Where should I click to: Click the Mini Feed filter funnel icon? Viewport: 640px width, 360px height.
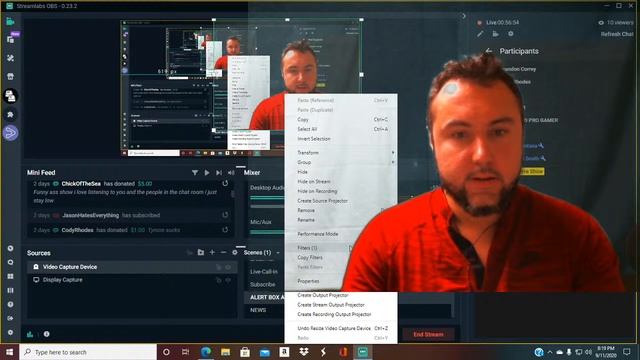pos(195,173)
